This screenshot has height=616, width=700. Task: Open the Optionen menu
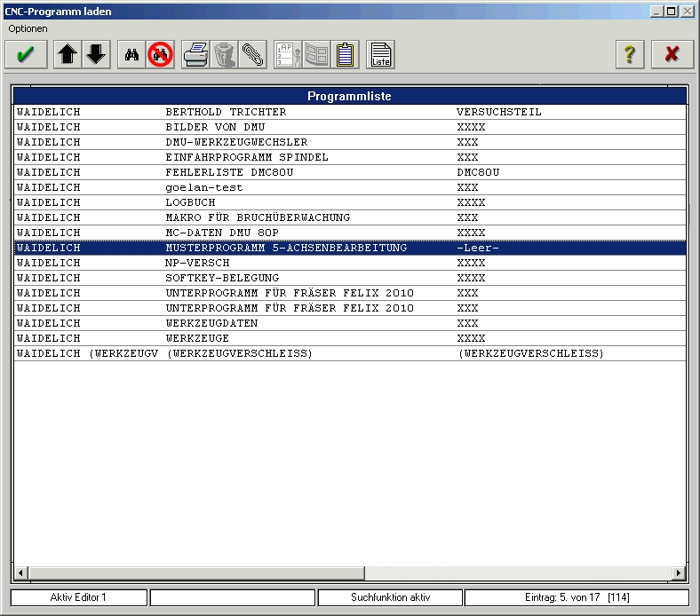click(x=28, y=28)
